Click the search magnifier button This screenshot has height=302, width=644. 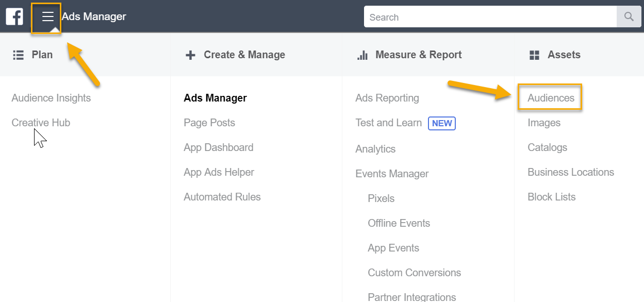click(x=629, y=17)
